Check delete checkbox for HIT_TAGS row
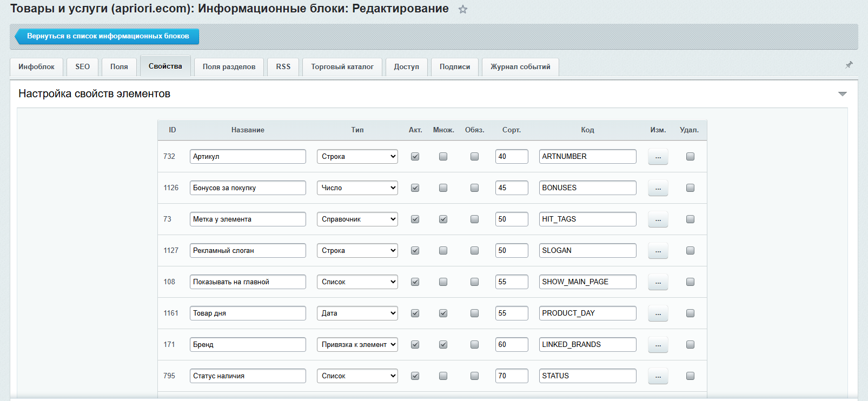The width and height of the screenshot is (868, 401). 690,219
